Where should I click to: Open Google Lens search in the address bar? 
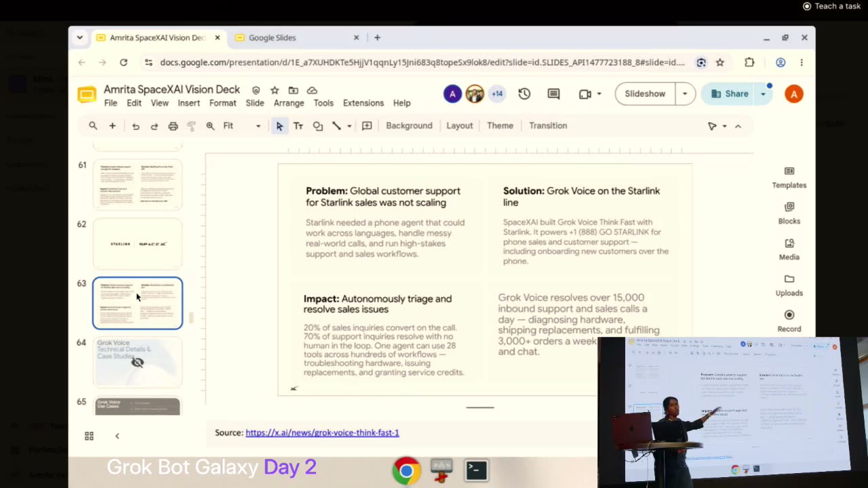pos(701,62)
